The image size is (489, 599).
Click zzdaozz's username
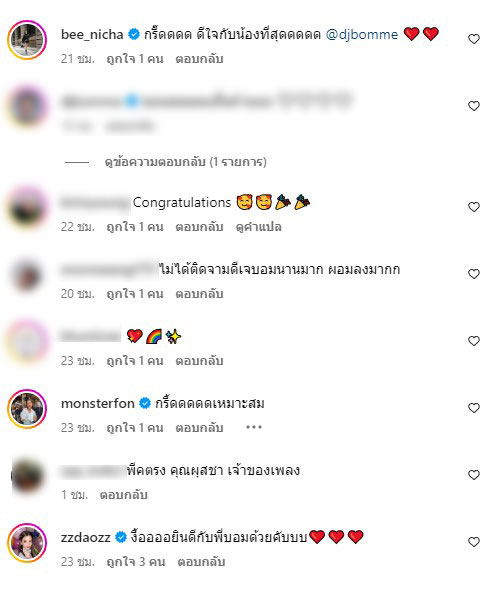pyautogui.click(x=86, y=537)
